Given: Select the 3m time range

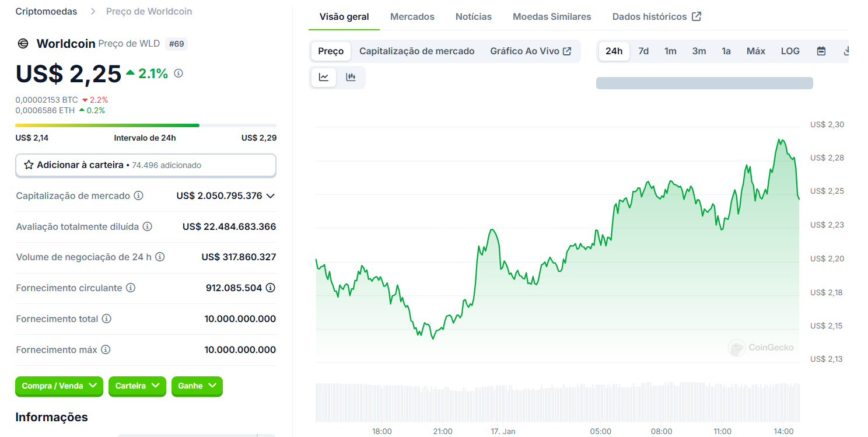Looking at the screenshot, I should coord(699,51).
